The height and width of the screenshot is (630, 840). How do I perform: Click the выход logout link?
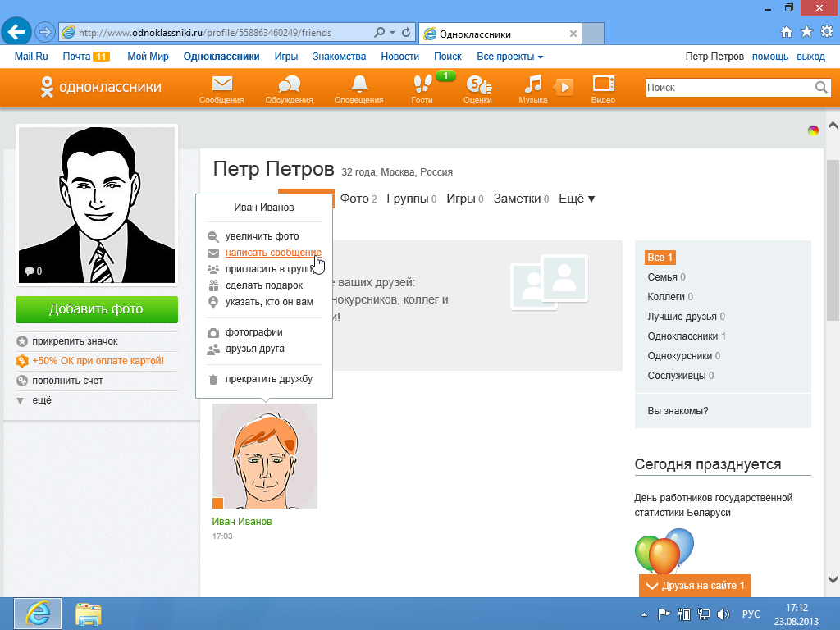[810, 57]
